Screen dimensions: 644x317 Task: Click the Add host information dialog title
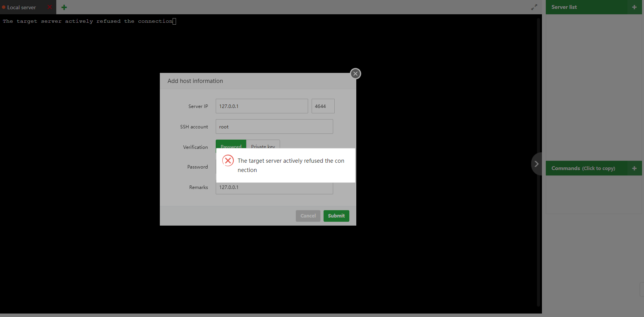[195, 81]
